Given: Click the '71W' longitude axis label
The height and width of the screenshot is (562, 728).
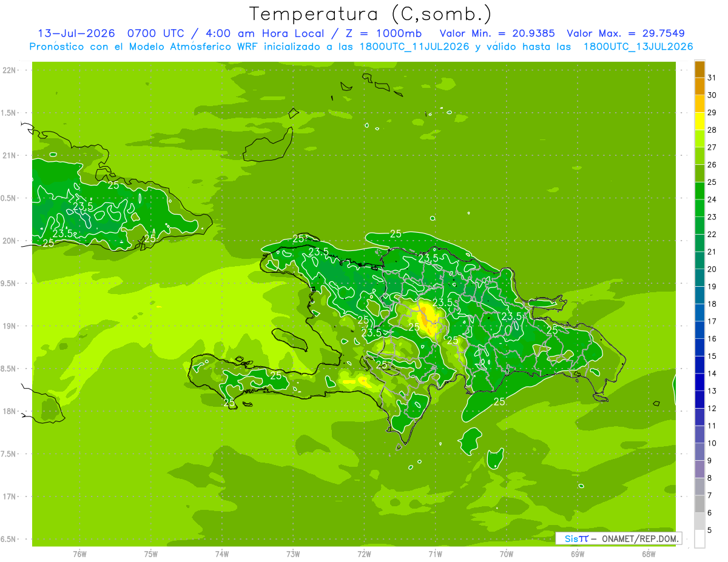Looking at the screenshot, I should (435, 554).
